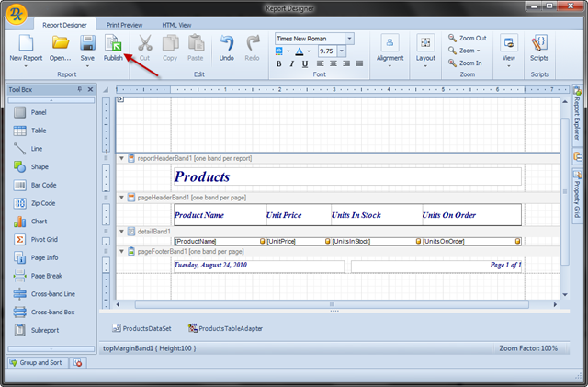Click the Paste clipboard icon

(196, 43)
